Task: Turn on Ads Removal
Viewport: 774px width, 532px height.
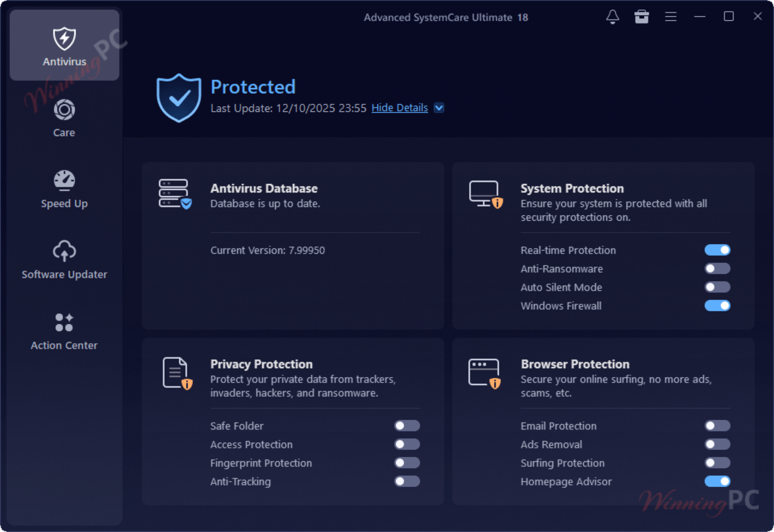Action: coord(717,444)
